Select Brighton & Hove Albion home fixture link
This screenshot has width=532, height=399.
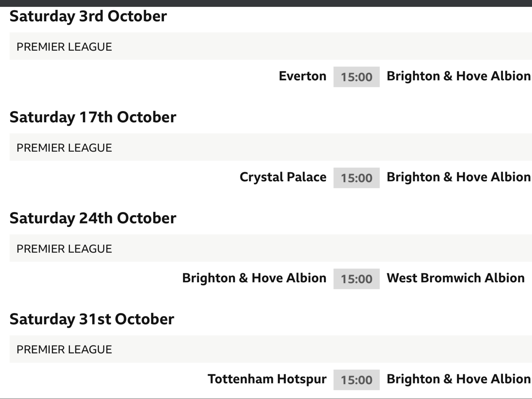[254, 278]
